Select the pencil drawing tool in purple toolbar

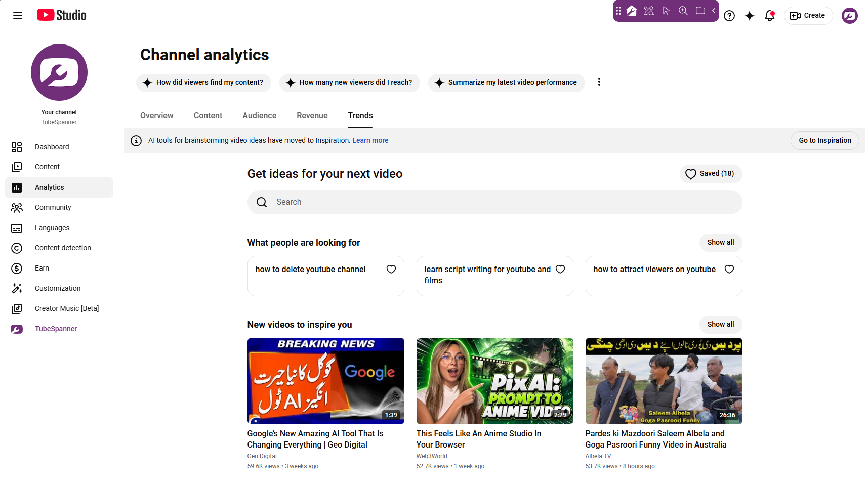(x=649, y=11)
